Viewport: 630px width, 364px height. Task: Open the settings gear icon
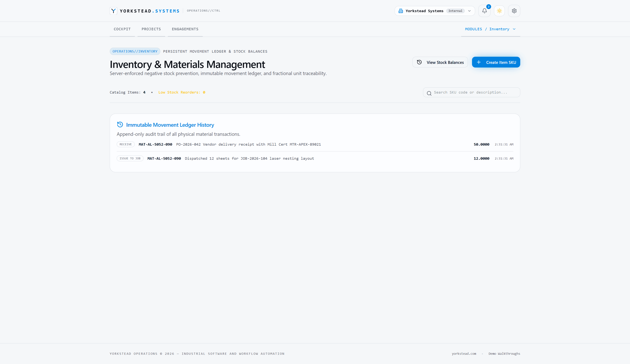(514, 11)
